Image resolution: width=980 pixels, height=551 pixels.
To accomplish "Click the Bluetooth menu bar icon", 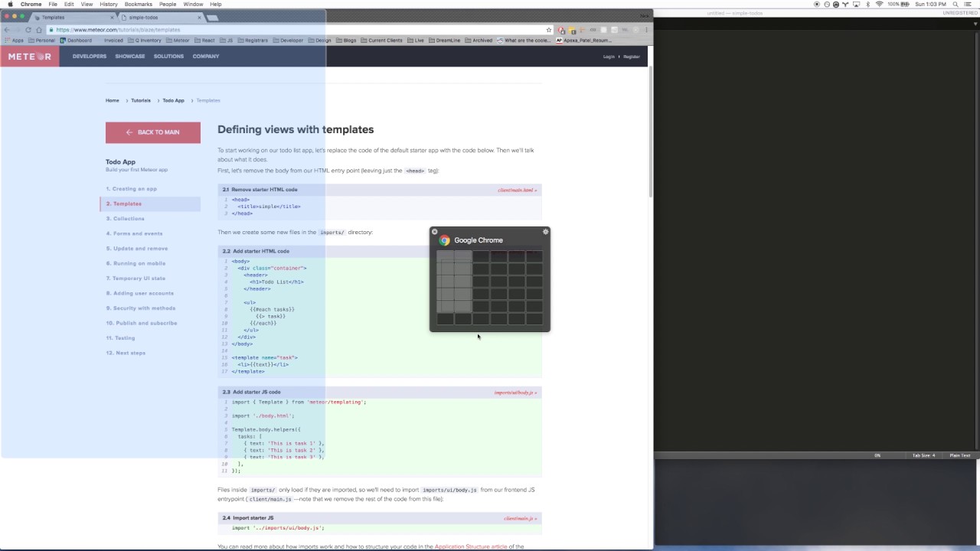I will click(x=868, y=4).
